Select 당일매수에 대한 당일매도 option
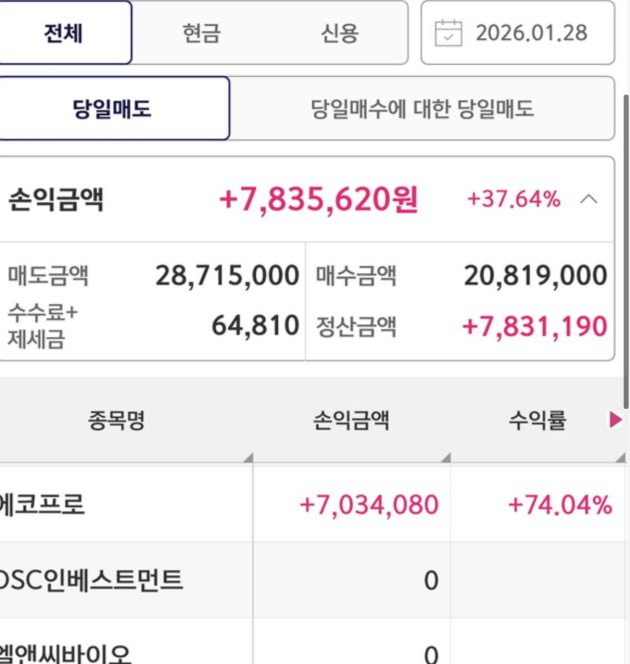The width and height of the screenshot is (630, 664). [x=422, y=108]
